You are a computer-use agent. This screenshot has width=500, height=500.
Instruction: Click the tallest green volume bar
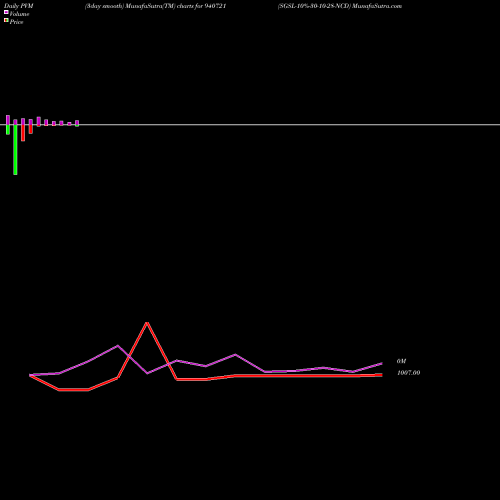tap(15, 150)
